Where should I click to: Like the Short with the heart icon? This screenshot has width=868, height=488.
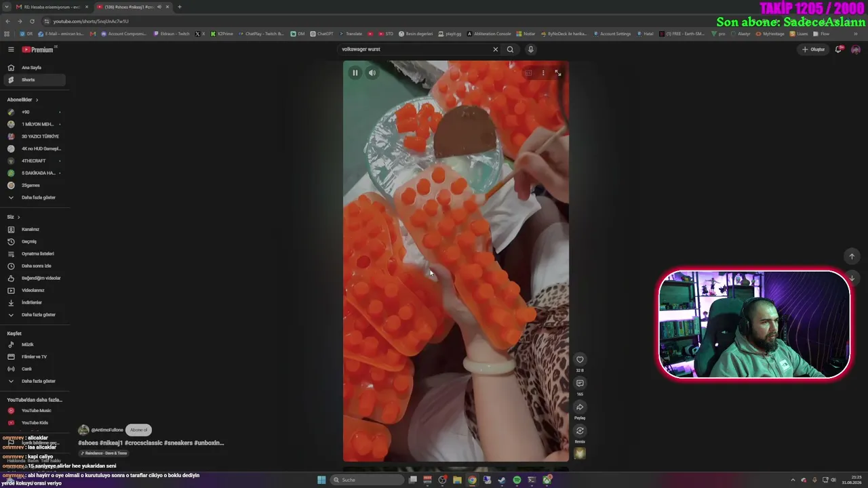point(580,359)
